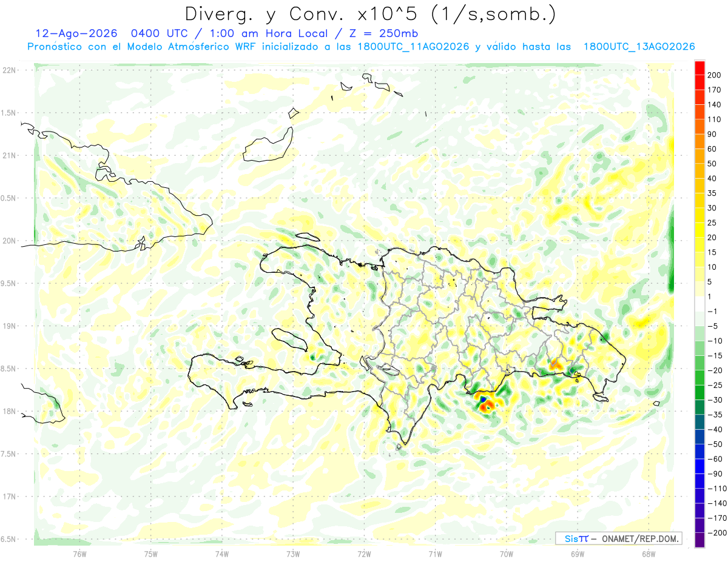
Task: Click the '69W' longitude label
Action: (x=577, y=553)
